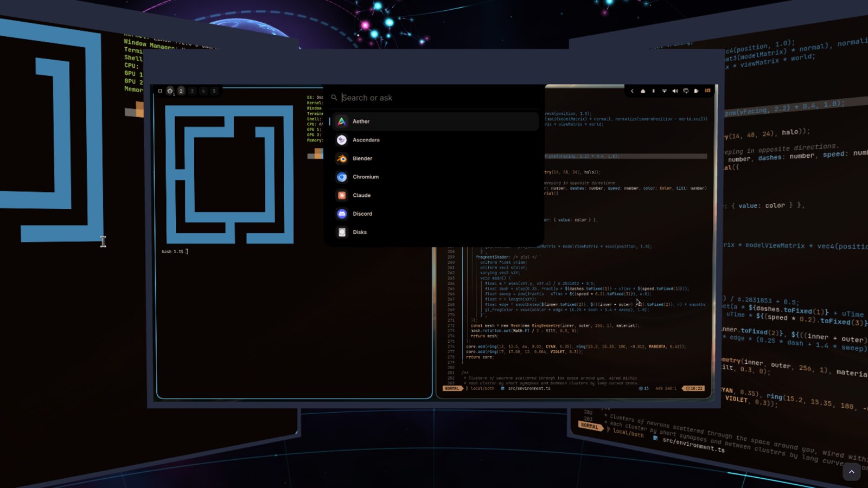Open the orange grid icon in tray
This screenshot has width=868, height=488.
[707, 91]
